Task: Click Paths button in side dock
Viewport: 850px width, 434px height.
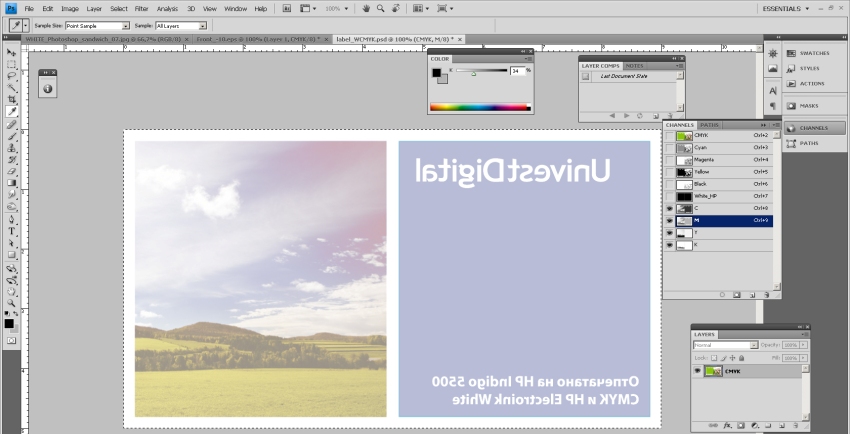Action: click(x=814, y=143)
